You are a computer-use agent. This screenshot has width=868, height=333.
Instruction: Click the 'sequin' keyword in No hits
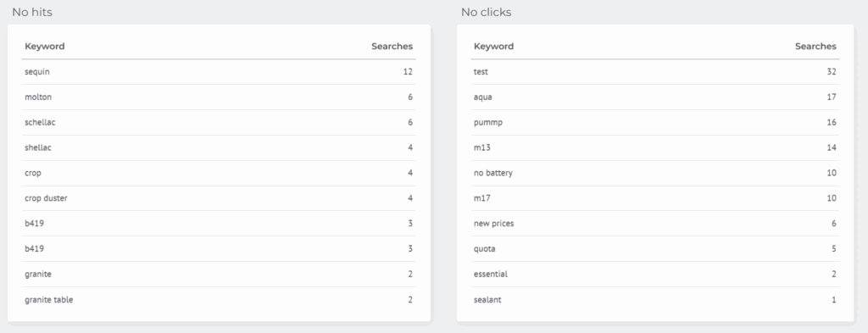[x=37, y=72]
